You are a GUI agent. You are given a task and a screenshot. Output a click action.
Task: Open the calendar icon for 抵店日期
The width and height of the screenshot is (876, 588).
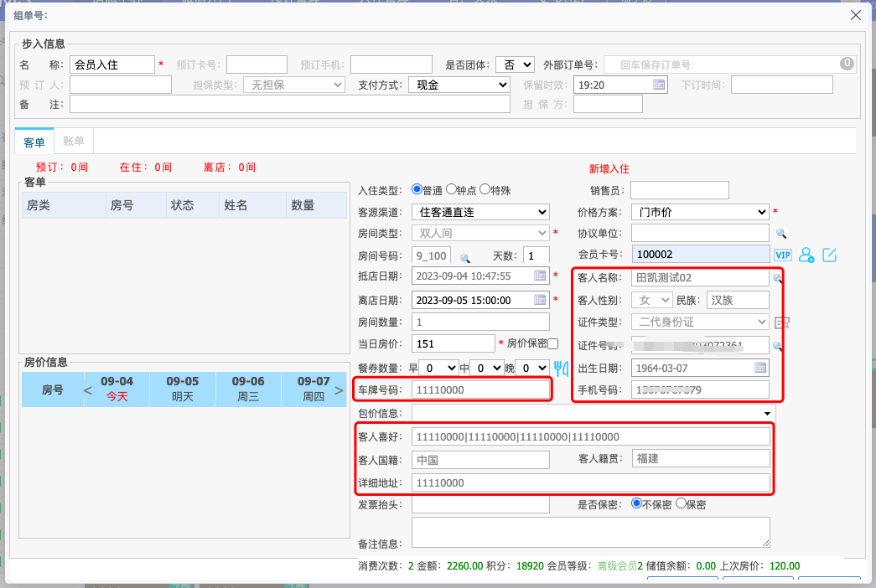[540, 276]
